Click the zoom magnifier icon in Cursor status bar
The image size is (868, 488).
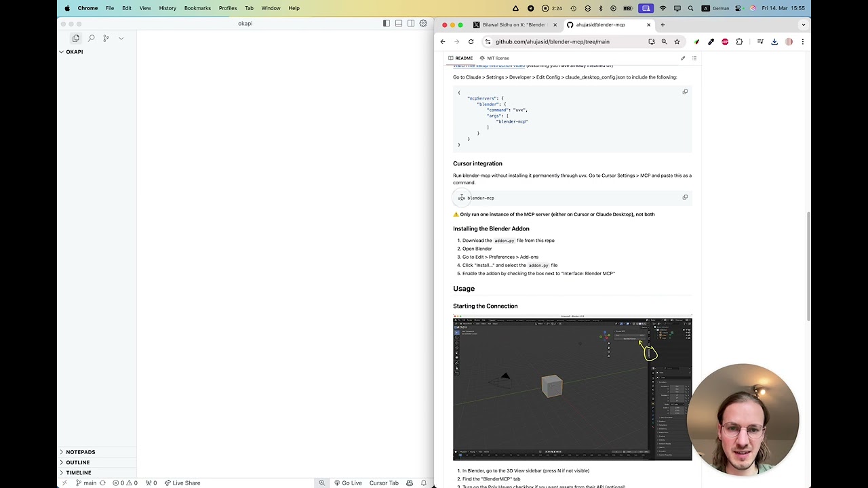[322, 483]
